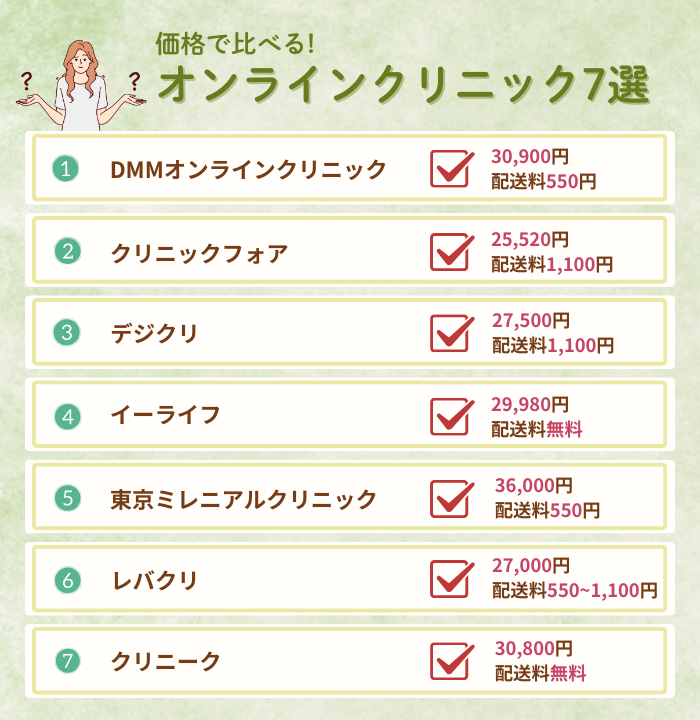Click the レバクリ clinic name
Screen dimensions: 700x720
point(155,580)
